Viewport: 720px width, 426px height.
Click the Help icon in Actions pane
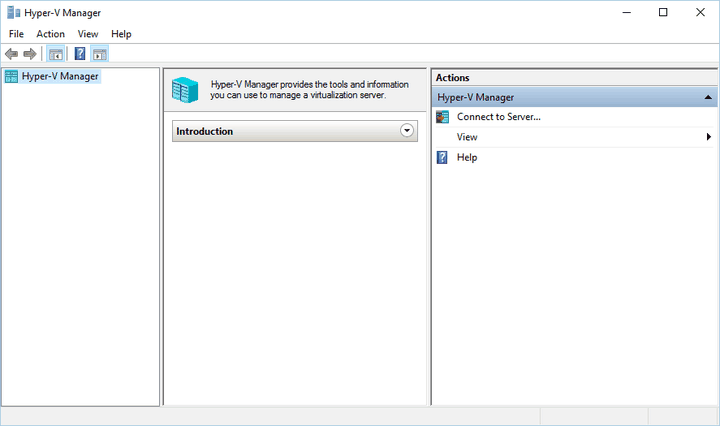click(442, 157)
